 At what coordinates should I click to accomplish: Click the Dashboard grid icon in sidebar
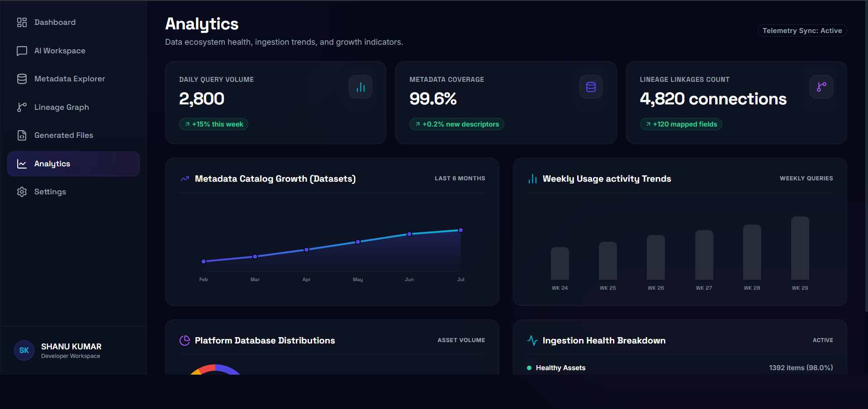[22, 22]
